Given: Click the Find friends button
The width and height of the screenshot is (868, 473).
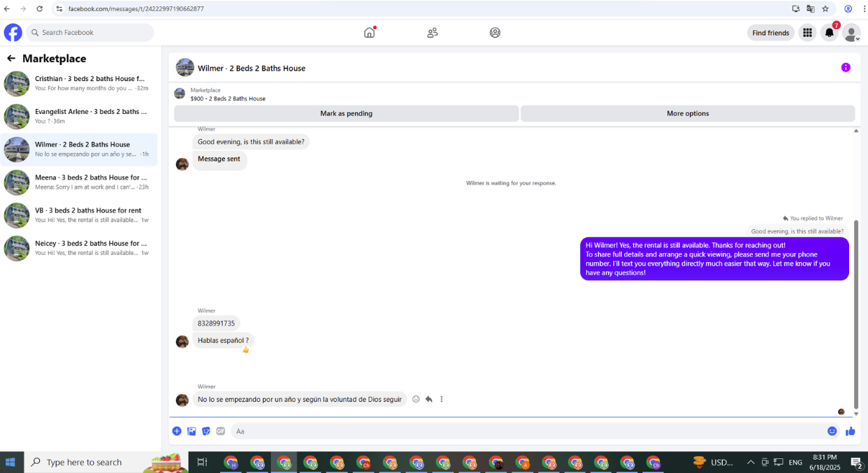Looking at the screenshot, I should tap(771, 33).
